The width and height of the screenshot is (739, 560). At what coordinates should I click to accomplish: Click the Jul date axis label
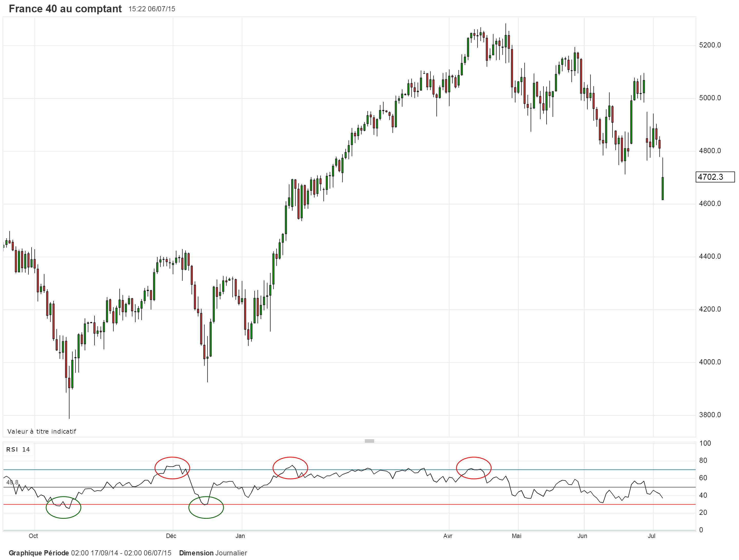click(652, 536)
